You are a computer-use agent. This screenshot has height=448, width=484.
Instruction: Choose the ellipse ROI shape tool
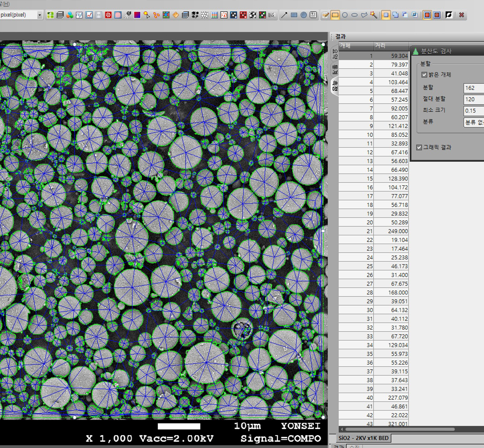(355, 15)
